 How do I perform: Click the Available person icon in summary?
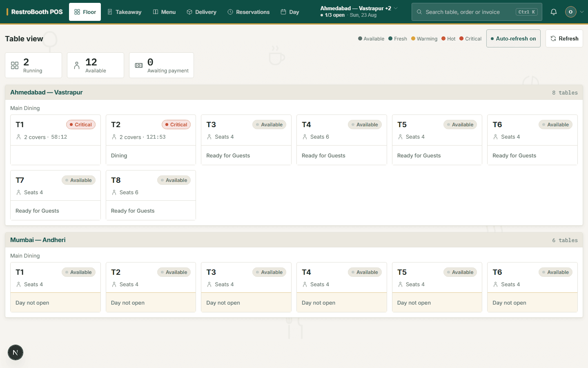[x=77, y=65]
